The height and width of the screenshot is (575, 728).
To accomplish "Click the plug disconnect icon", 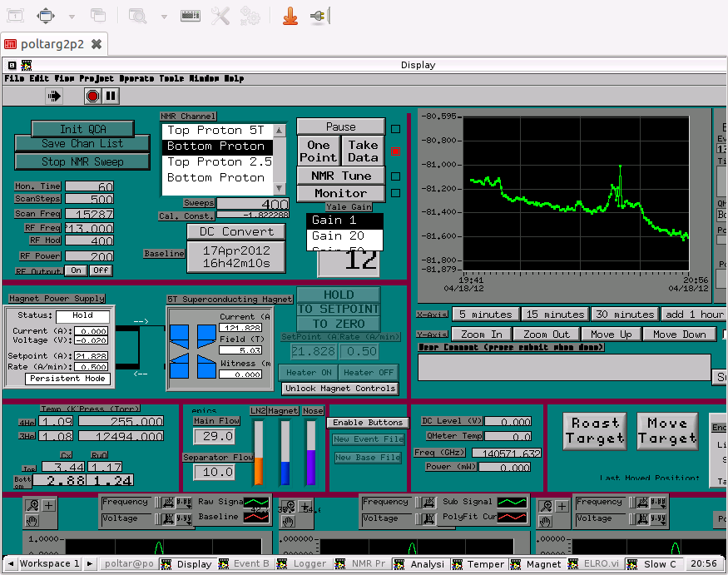I will point(319,16).
